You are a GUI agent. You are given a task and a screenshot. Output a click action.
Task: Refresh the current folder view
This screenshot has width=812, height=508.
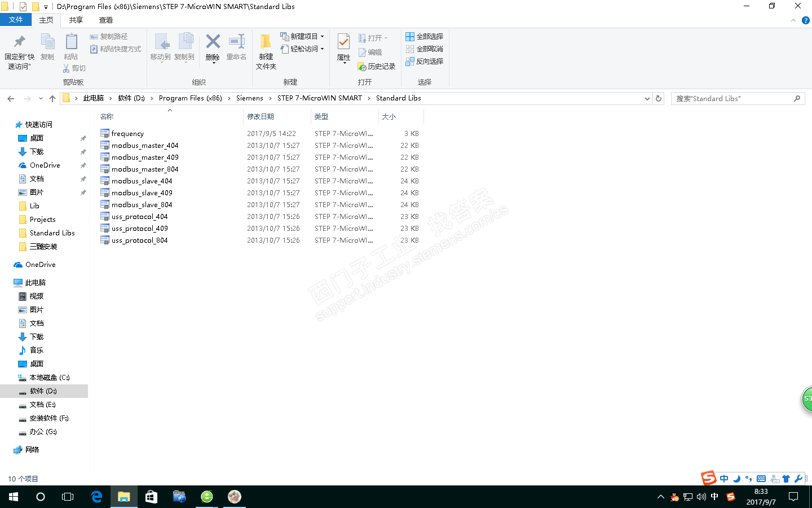point(659,98)
